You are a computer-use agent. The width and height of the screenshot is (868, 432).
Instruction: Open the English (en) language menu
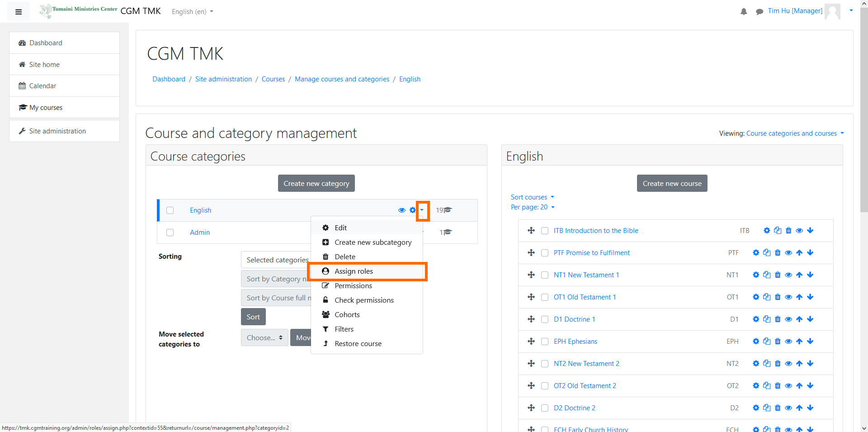pos(192,12)
